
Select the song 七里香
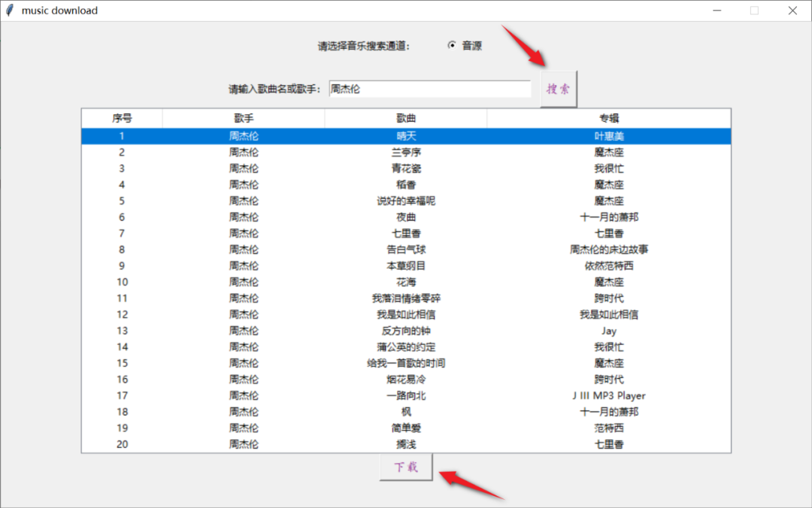coord(405,233)
